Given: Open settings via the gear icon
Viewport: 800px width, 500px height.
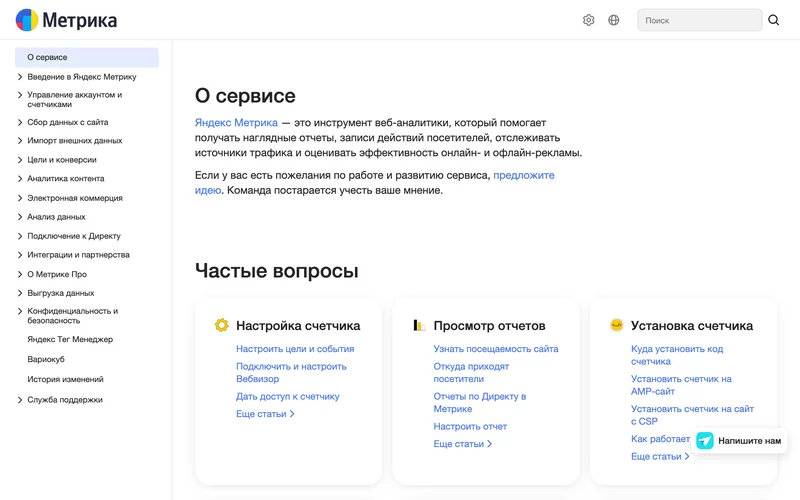Looking at the screenshot, I should click(588, 20).
